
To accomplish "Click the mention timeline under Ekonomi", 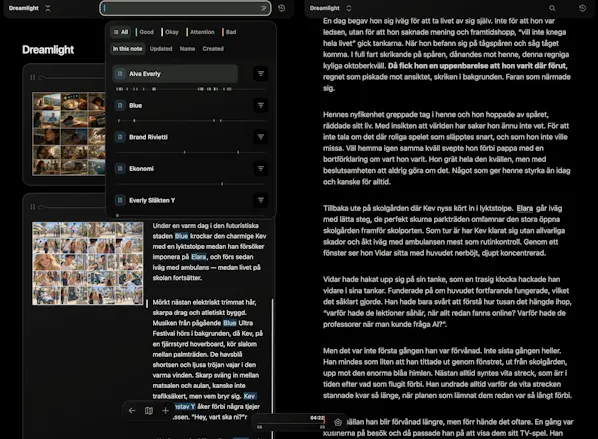I will click(x=190, y=184).
